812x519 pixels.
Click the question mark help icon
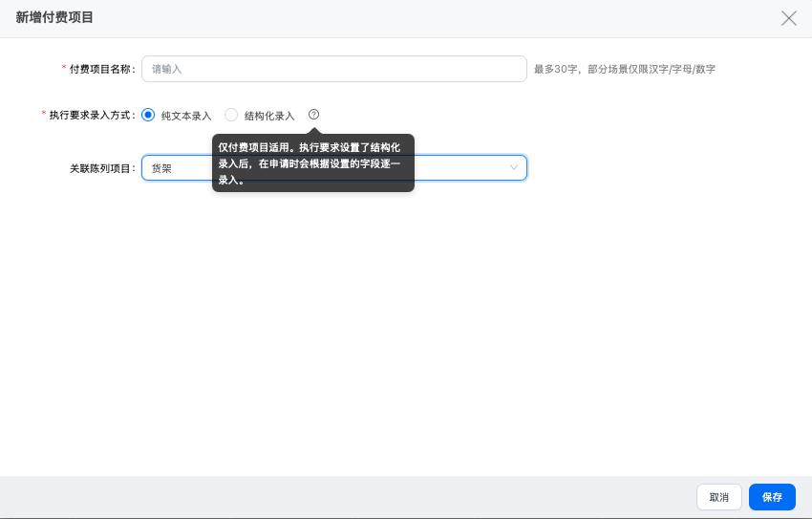pos(314,115)
